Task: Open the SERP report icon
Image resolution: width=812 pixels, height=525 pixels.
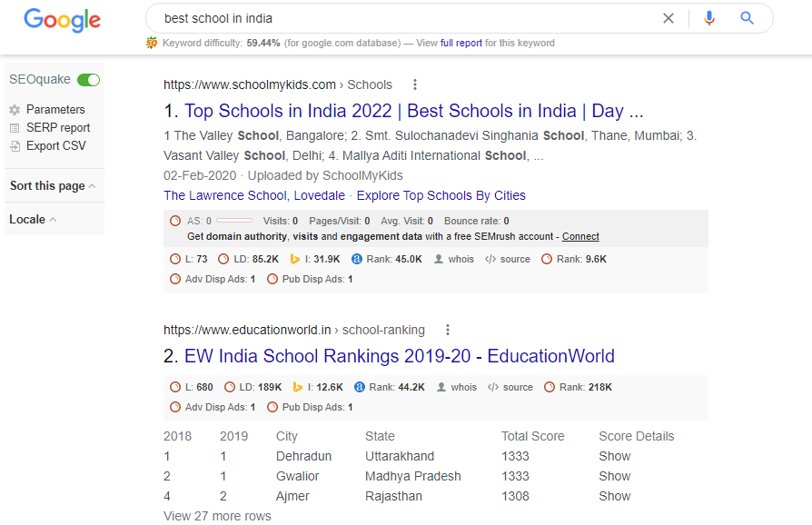Action: pos(15,128)
